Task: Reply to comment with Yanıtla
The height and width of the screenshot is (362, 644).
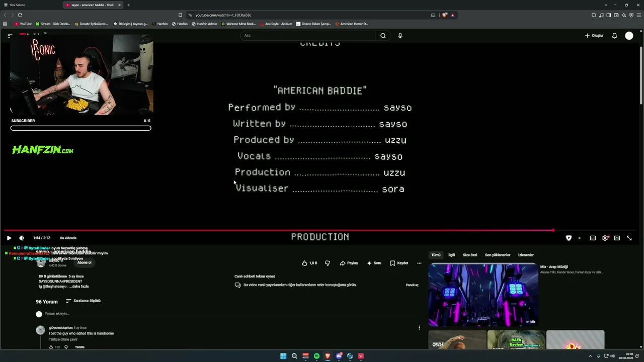Action: pyautogui.click(x=79, y=347)
